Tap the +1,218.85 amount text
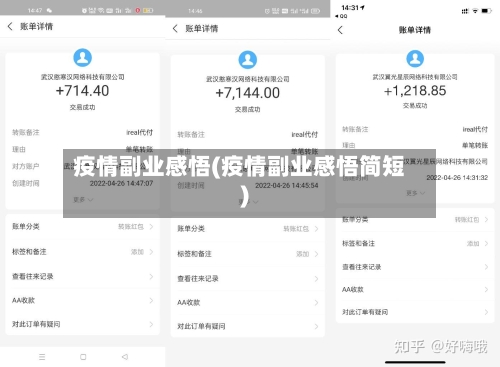The width and height of the screenshot is (500, 367). [x=415, y=91]
